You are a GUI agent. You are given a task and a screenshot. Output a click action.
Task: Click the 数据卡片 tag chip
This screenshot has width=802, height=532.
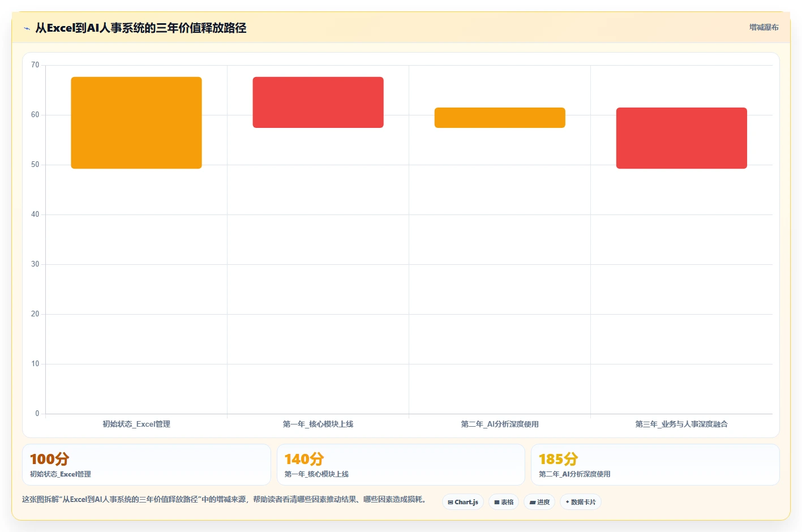pyautogui.click(x=581, y=502)
